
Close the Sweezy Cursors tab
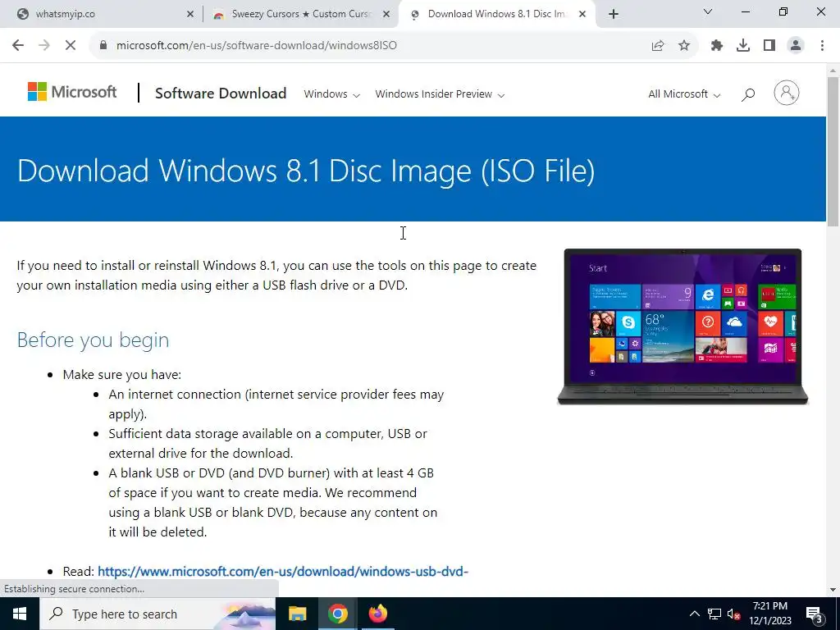(386, 15)
